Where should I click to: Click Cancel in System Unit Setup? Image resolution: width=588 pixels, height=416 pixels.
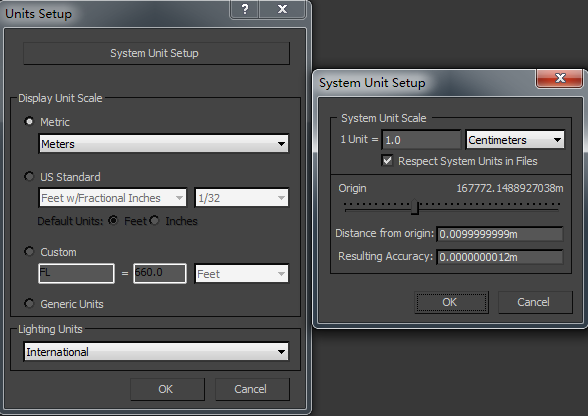[x=535, y=302]
